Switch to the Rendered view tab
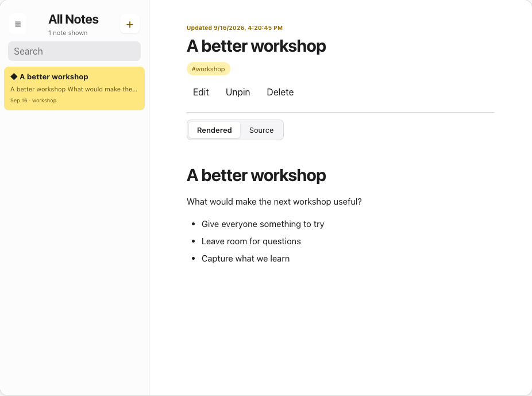This screenshot has height=396, width=532. pyautogui.click(x=214, y=130)
